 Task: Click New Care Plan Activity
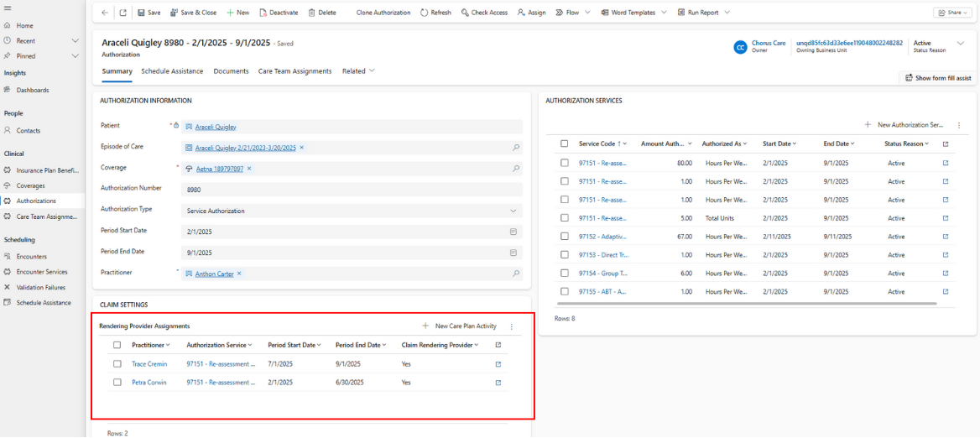click(x=460, y=326)
